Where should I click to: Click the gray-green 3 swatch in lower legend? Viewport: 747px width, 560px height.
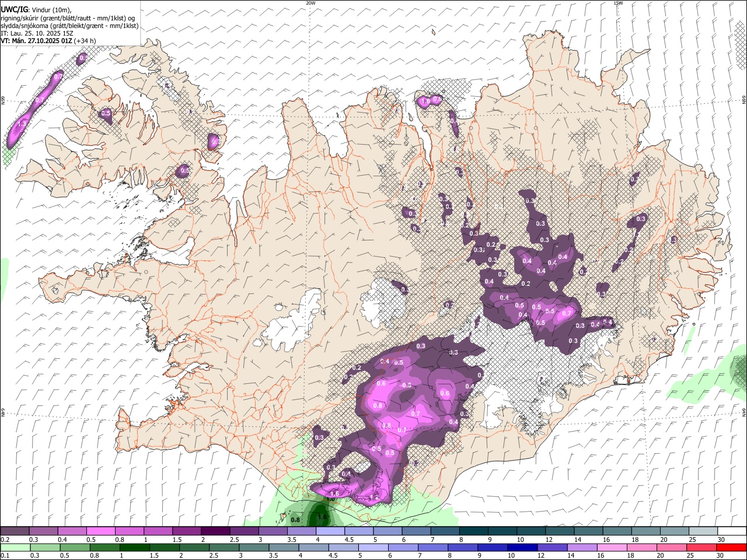(x=254, y=547)
